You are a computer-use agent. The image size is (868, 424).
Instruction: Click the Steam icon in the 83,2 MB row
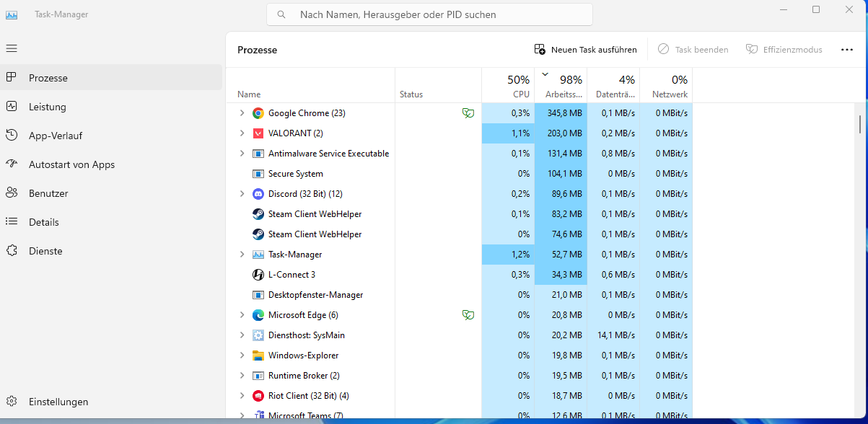pos(258,214)
